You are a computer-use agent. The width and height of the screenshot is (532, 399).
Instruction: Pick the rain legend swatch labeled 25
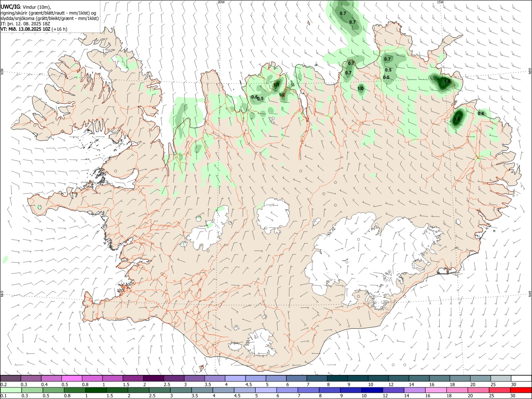pyautogui.click(x=500, y=390)
